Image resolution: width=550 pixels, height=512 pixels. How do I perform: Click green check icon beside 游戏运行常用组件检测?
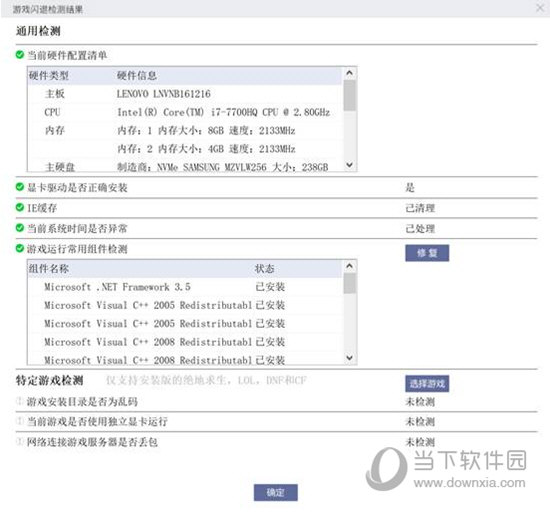[x=20, y=248]
